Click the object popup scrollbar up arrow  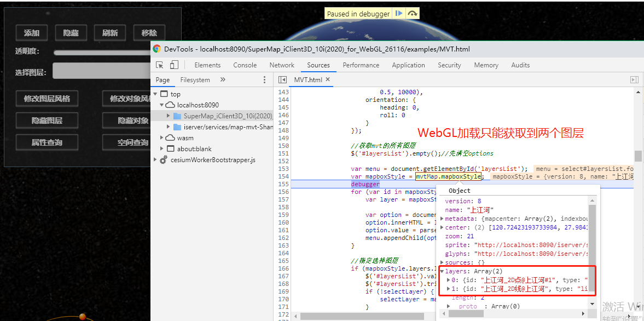592,200
